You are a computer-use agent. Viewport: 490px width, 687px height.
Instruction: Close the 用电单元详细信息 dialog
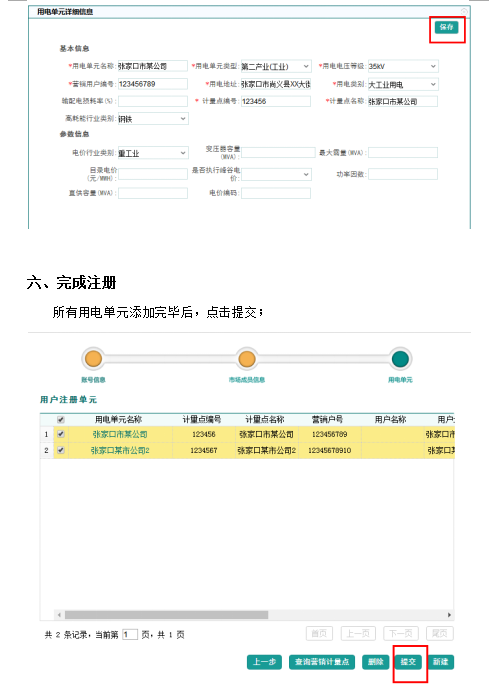(x=464, y=11)
